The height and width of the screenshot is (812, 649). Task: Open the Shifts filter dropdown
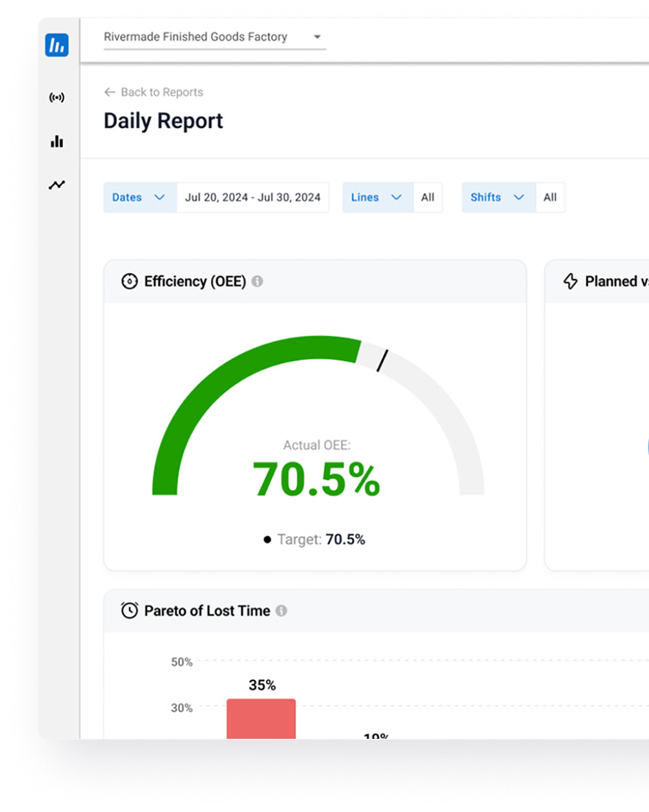coord(498,197)
